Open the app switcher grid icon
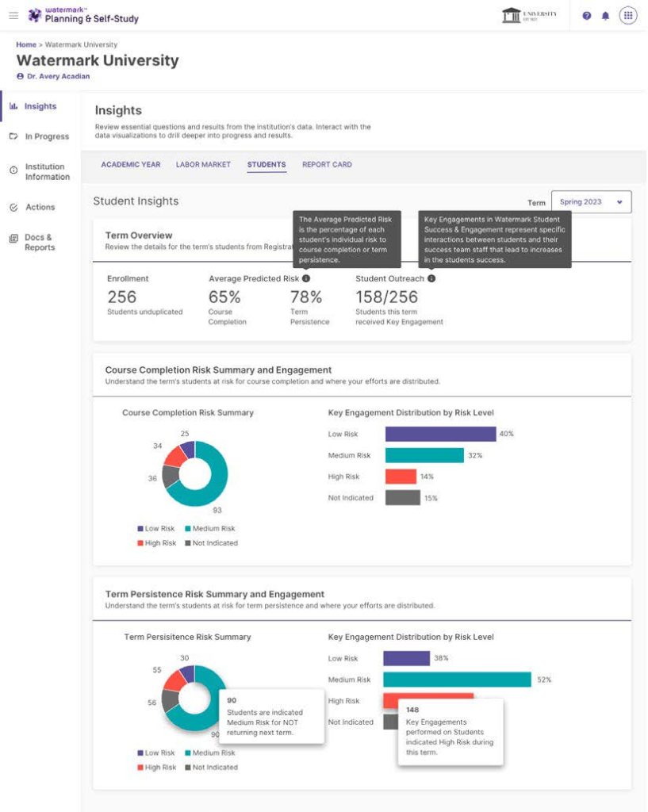Viewport: 648px width, 812px height. click(x=628, y=16)
